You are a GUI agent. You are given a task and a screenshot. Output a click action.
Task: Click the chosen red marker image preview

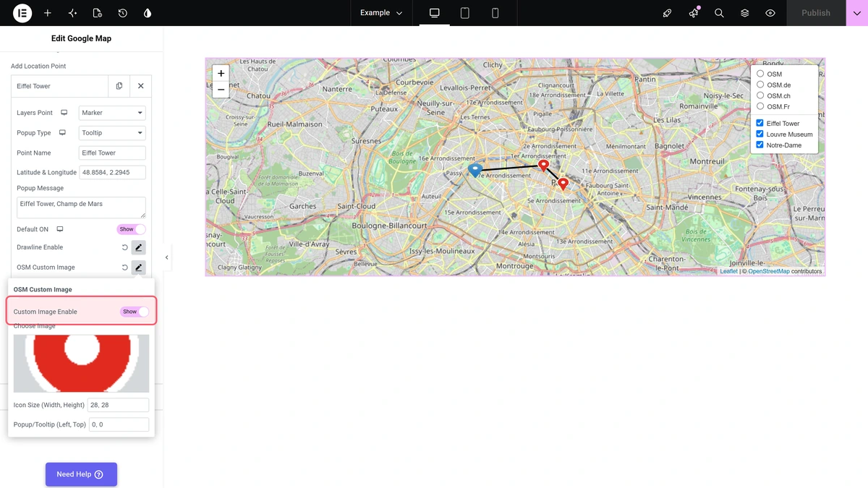pos(81,364)
